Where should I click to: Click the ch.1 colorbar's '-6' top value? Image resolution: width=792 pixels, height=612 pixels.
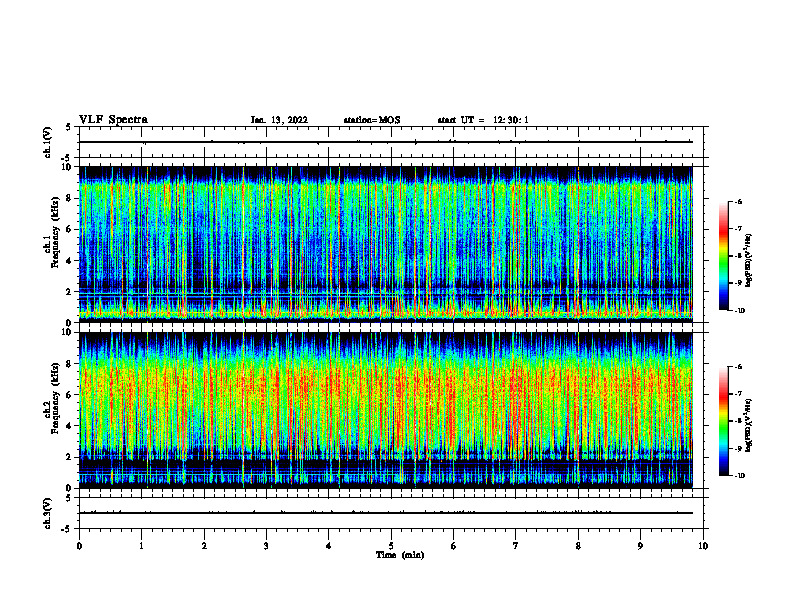(x=739, y=201)
